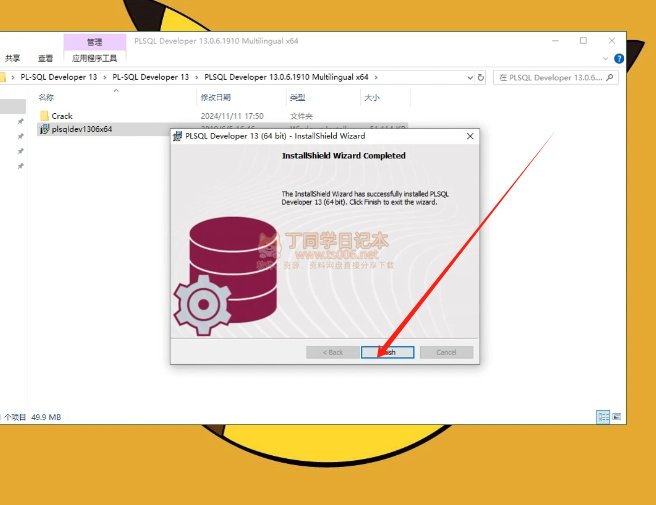This screenshot has height=505, width=656.
Task: Switch to details view icon
Action: click(603, 417)
